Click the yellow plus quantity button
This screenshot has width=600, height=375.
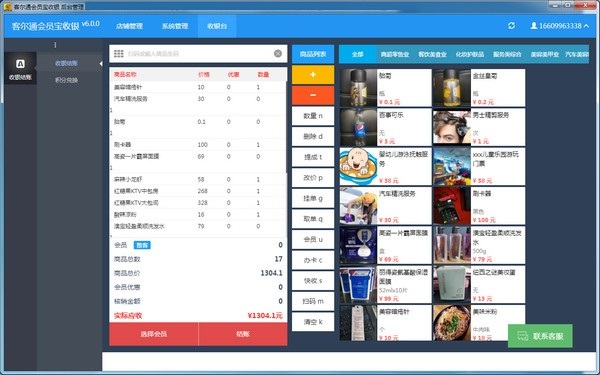tap(313, 75)
